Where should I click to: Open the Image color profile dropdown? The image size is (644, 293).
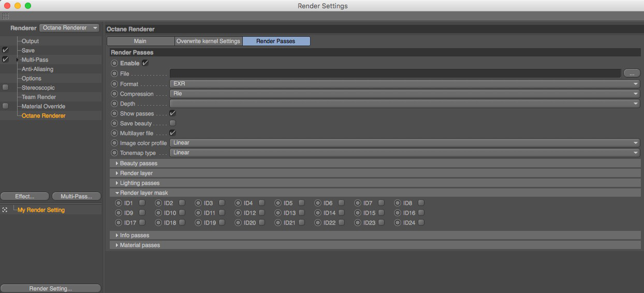click(x=405, y=143)
